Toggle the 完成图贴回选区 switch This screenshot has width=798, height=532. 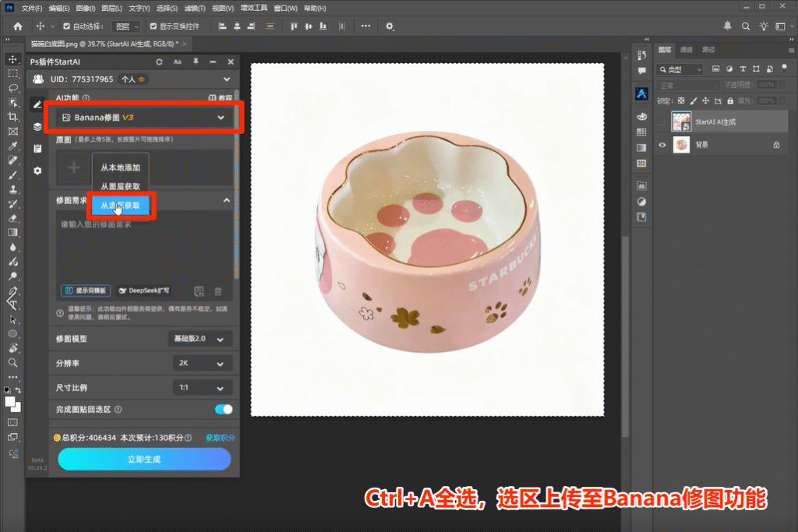(224, 410)
